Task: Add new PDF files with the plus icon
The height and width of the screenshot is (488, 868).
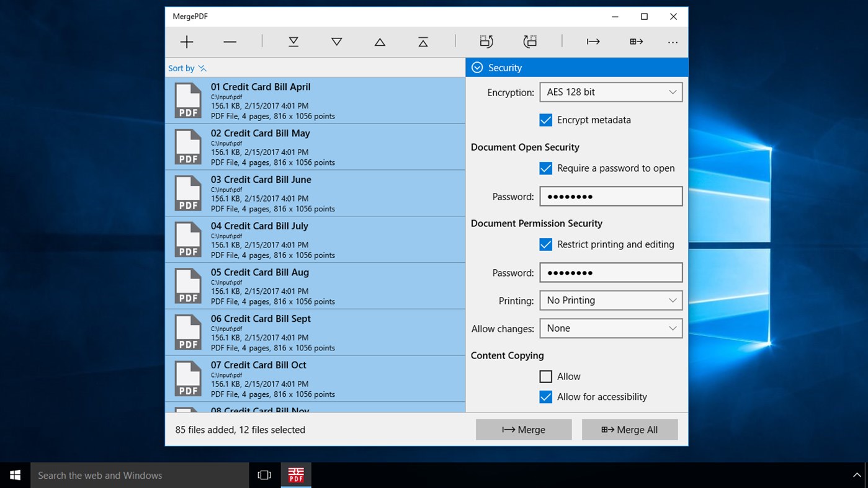Action: point(186,42)
